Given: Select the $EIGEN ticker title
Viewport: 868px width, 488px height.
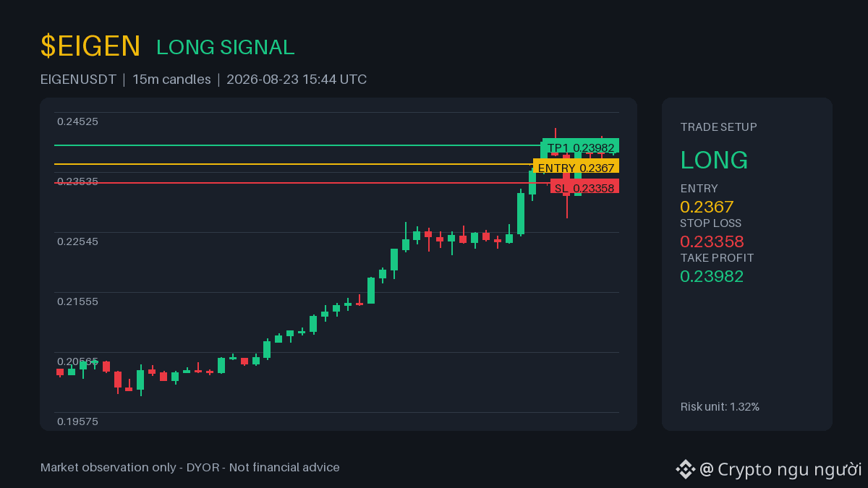Looking at the screenshot, I should click(x=90, y=46).
